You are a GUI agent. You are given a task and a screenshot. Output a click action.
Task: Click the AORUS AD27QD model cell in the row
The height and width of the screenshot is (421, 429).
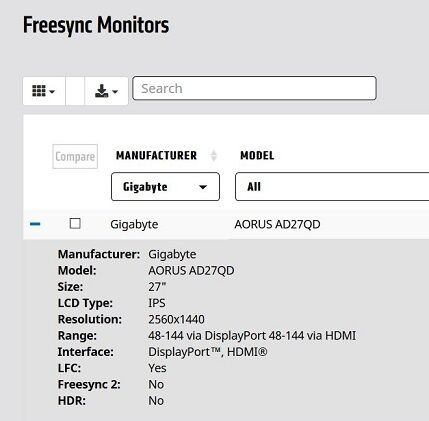277,224
